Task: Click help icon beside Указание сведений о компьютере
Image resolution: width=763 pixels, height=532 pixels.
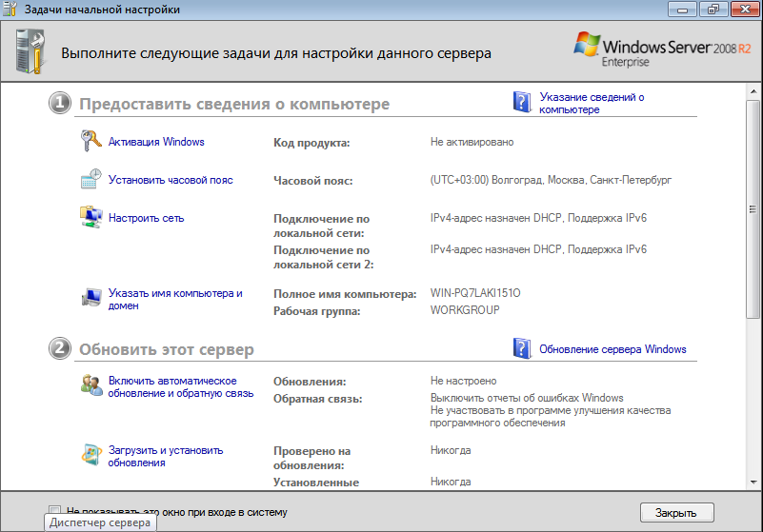Action: coord(522,102)
